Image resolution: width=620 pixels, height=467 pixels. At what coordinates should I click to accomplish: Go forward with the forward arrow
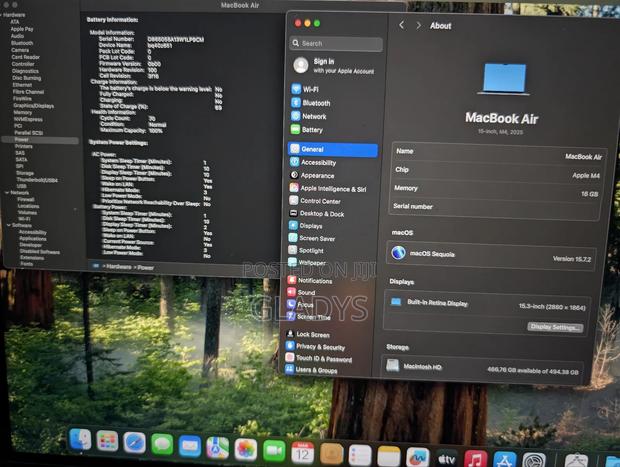click(418, 25)
